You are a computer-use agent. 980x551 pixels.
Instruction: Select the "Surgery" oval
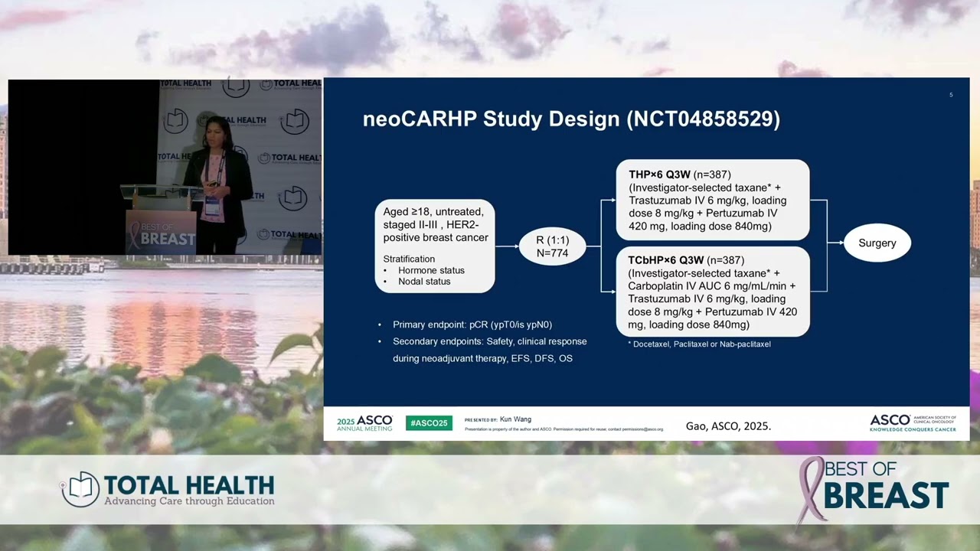pyautogui.click(x=877, y=243)
